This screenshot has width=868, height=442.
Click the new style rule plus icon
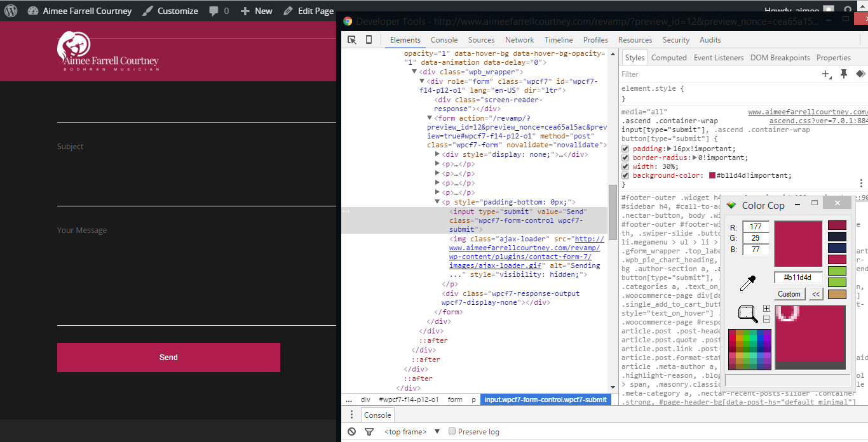coord(826,74)
